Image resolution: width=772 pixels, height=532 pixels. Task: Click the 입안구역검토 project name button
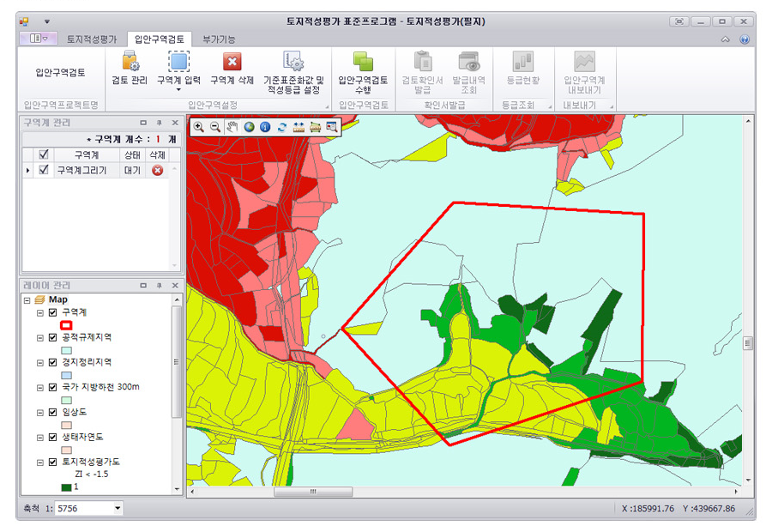[61, 72]
